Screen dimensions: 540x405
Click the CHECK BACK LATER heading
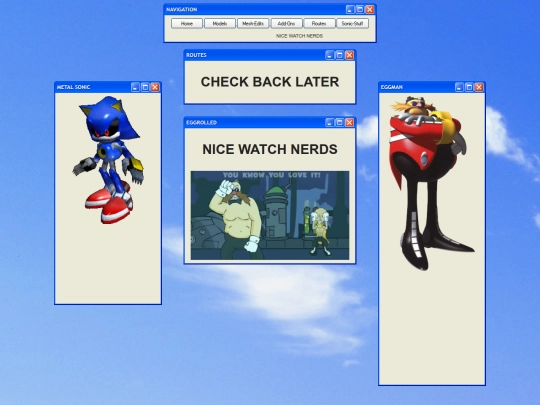270,82
